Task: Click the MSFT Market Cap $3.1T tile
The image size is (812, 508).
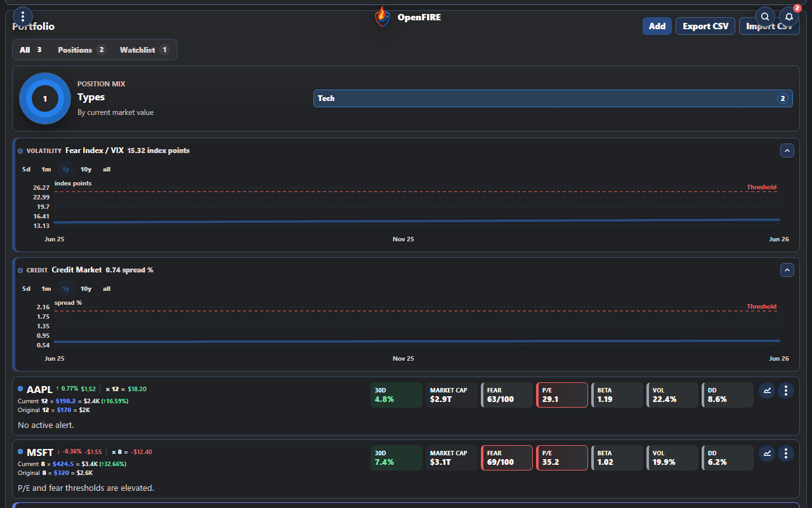Action: coord(452,458)
